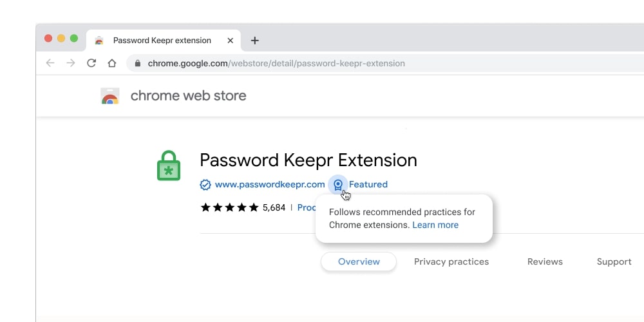Image resolution: width=644 pixels, height=322 pixels.
Task: Click the browser forward arrow
Action: pyautogui.click(x=71, y=63)
